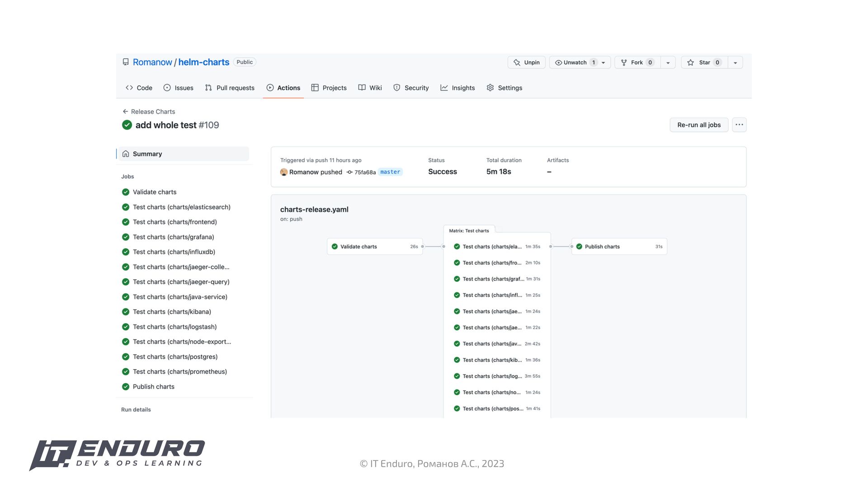Open Test charts (charts/java-service) job

pyautogui.click(x=180, y=297)
